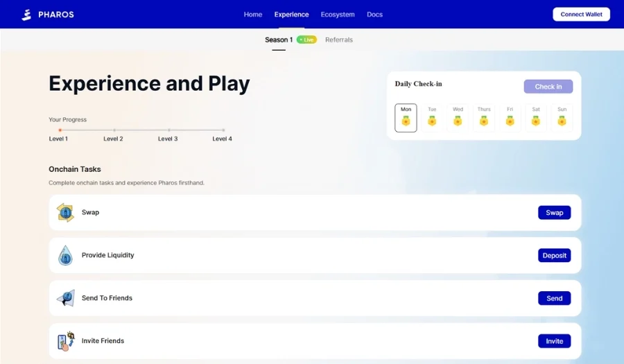This screenshot has height=364, width=624.
Task: Click the Swap button
Action: (555, 212)
